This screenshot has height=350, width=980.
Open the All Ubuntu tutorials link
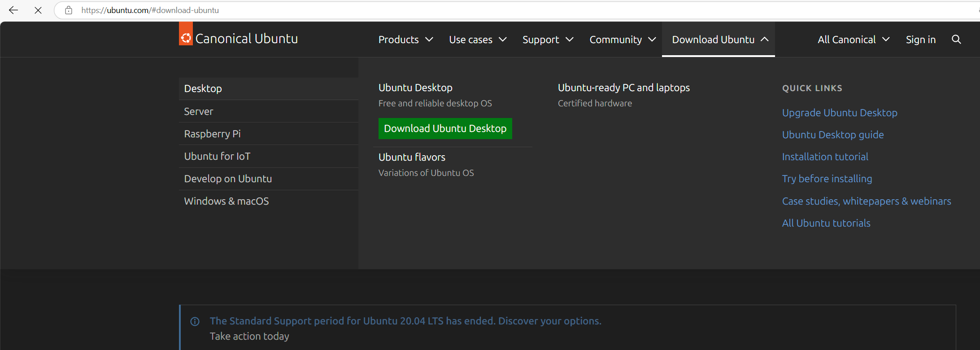pos(826,223)
